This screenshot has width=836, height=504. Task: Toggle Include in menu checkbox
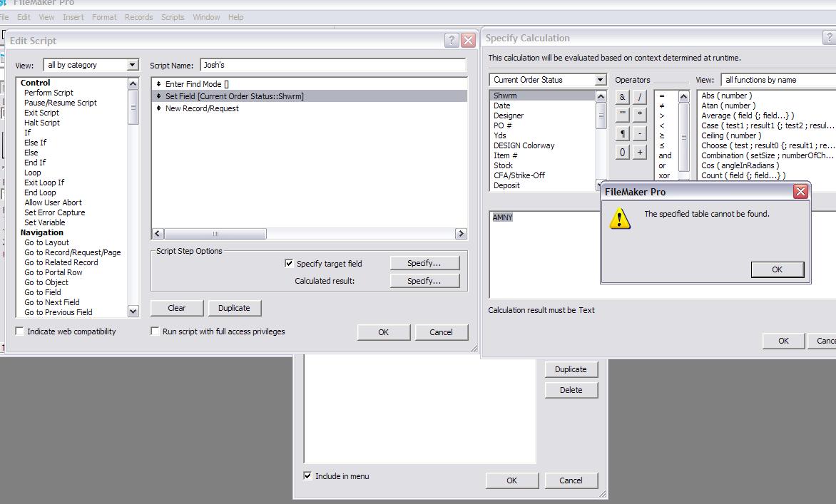click(307, 475)
